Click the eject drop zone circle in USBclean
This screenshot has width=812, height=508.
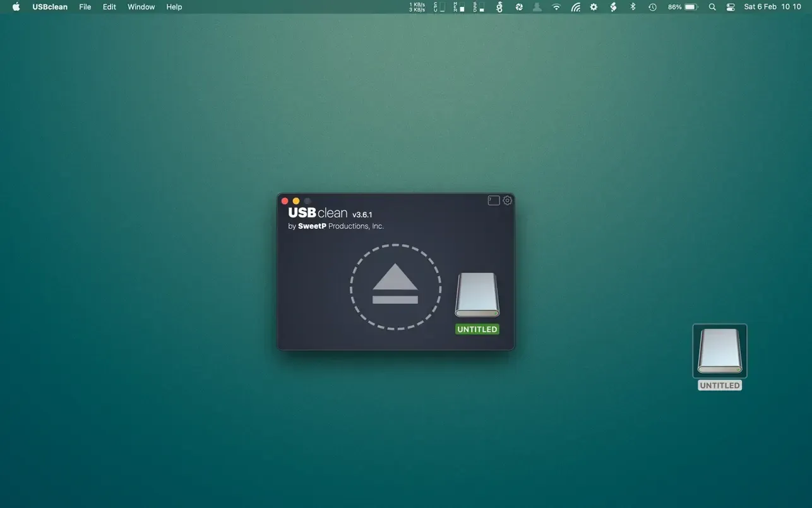pyautogui.click(x=395, y=287)
